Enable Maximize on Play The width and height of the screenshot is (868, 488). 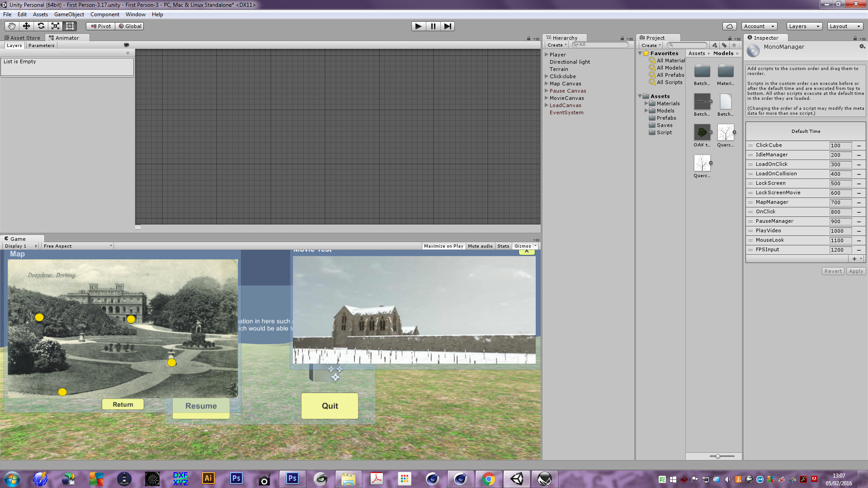[443, 246]
